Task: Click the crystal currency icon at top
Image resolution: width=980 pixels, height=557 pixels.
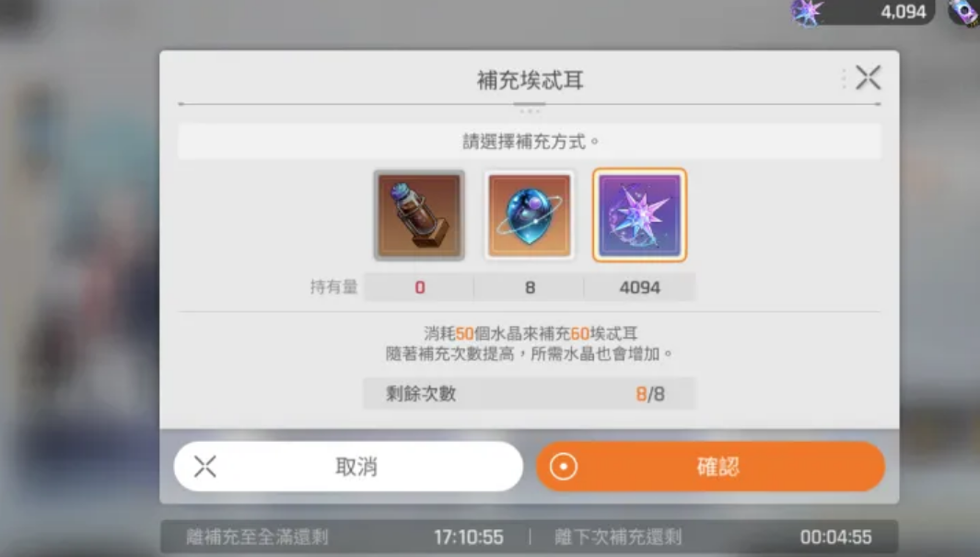Action: pyautogui.click(x=806, y=13)
